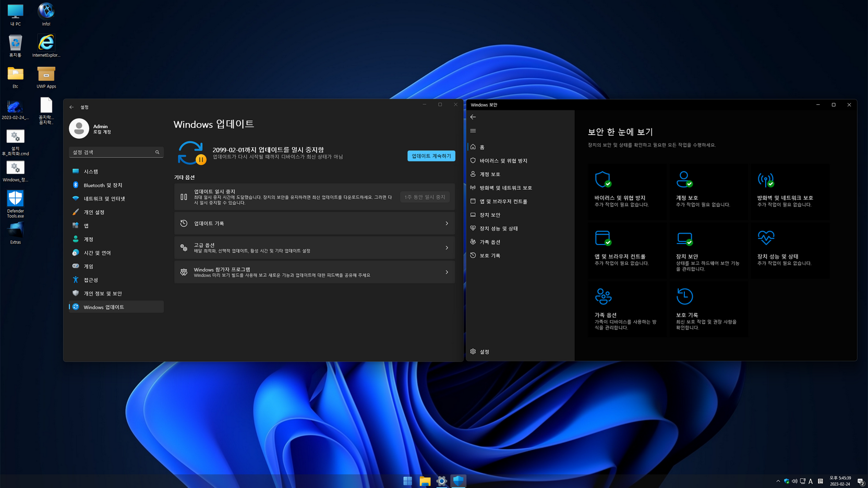Select Bluetooth 및 장치 in the sidebar
This screenshot has height=488, width=868.
(116, 185)
